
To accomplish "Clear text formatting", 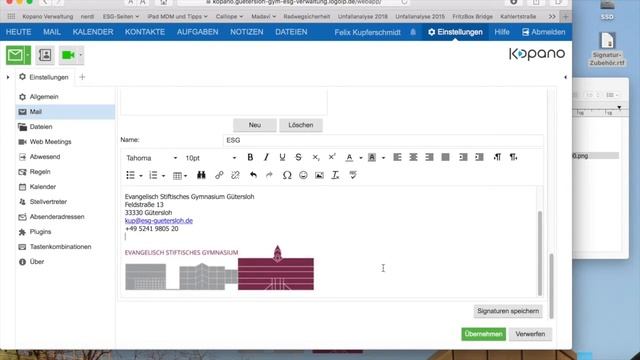I will click(x=336, y=175).
